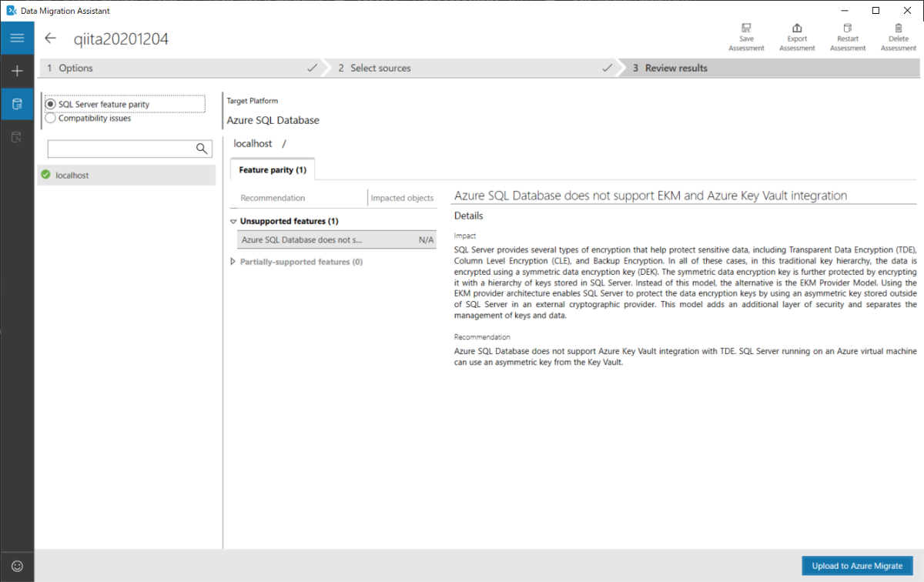
Task: Click the Recommendation label in details pane
Action: (x=482, y=337)
